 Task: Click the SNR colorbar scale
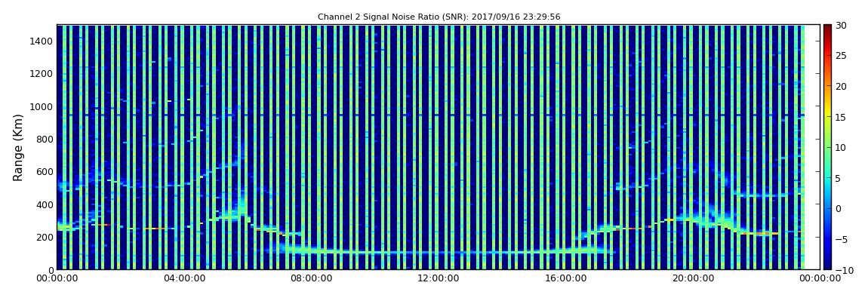(x=827, y=147)
